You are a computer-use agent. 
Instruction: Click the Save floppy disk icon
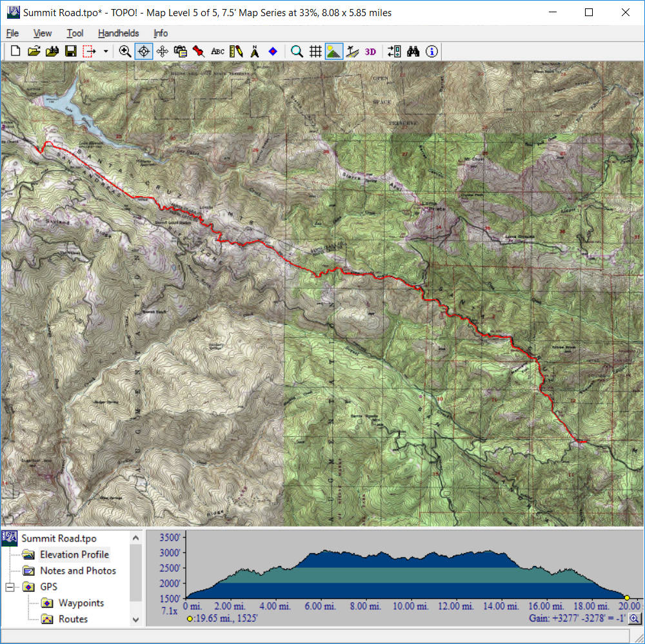click(71, 52)
